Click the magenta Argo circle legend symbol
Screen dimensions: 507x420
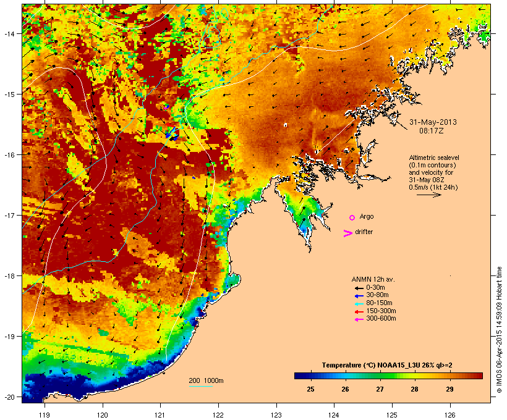[352, 217]
